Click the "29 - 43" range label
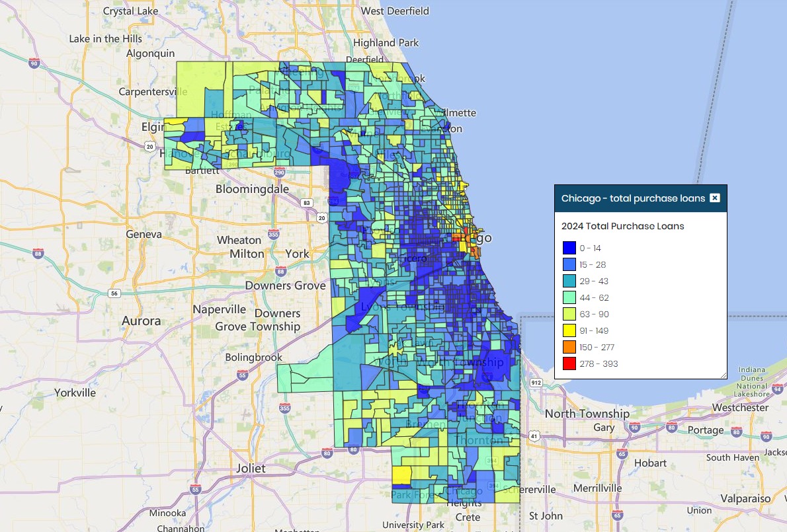This screenshot has height=532, width=787. coord(594,281)
